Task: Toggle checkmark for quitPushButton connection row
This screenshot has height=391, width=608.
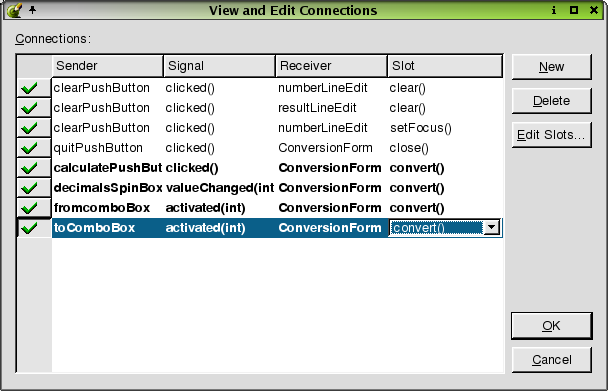Action: 34,148
